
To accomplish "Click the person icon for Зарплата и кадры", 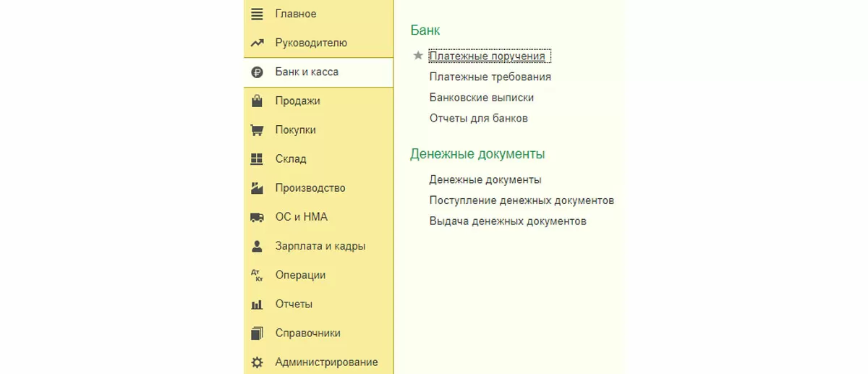I will click(x=257, y=246).
